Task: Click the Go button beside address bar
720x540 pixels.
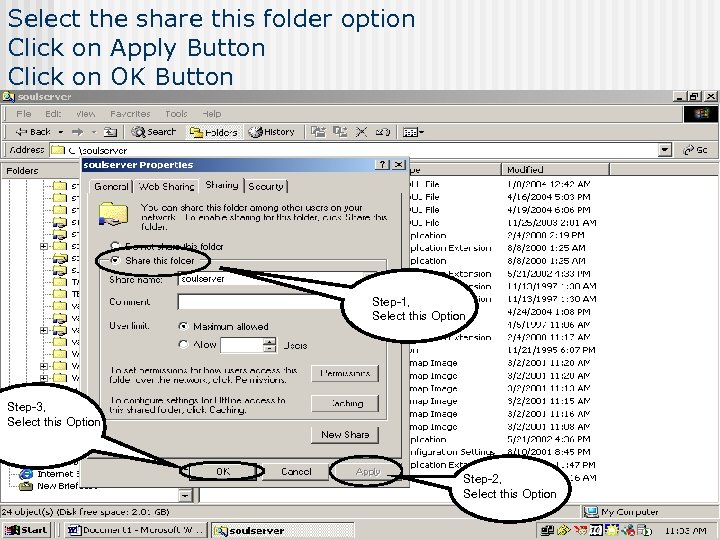Action: [x=695, y=150]
